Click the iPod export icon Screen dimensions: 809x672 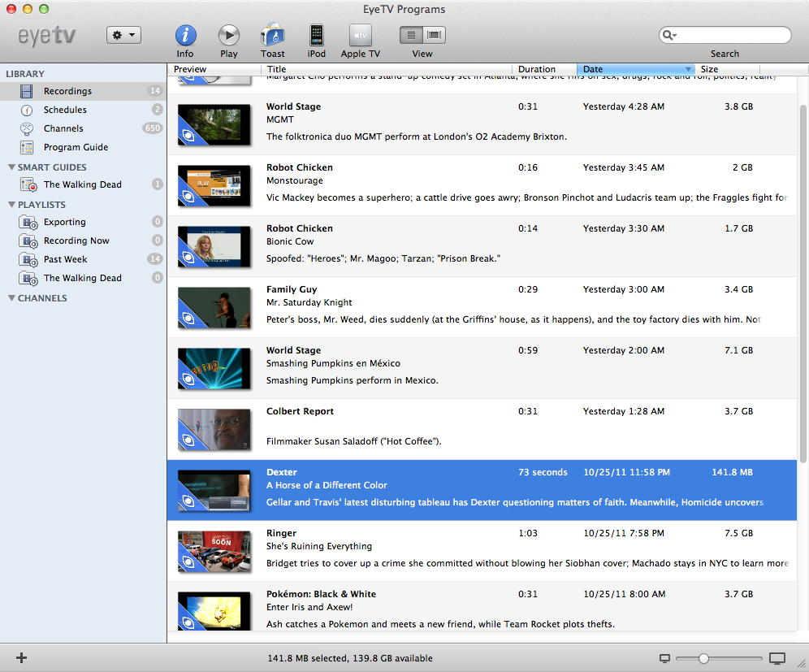pyautogui.click(x=317, y=36)
